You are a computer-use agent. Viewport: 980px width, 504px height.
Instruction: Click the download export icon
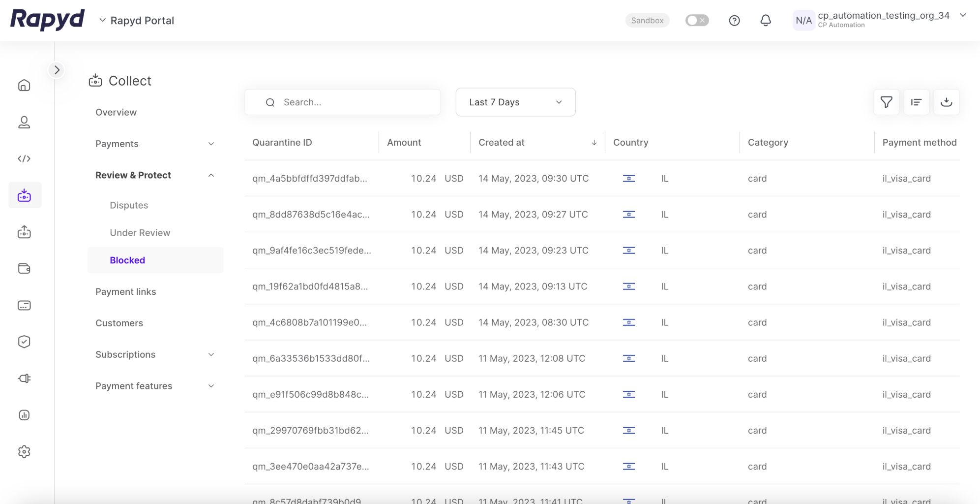click(946, 102)
